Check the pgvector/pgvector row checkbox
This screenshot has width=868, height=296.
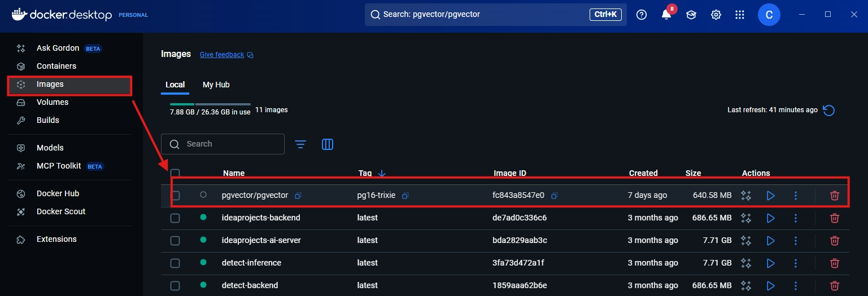click(x=176, y=196)
